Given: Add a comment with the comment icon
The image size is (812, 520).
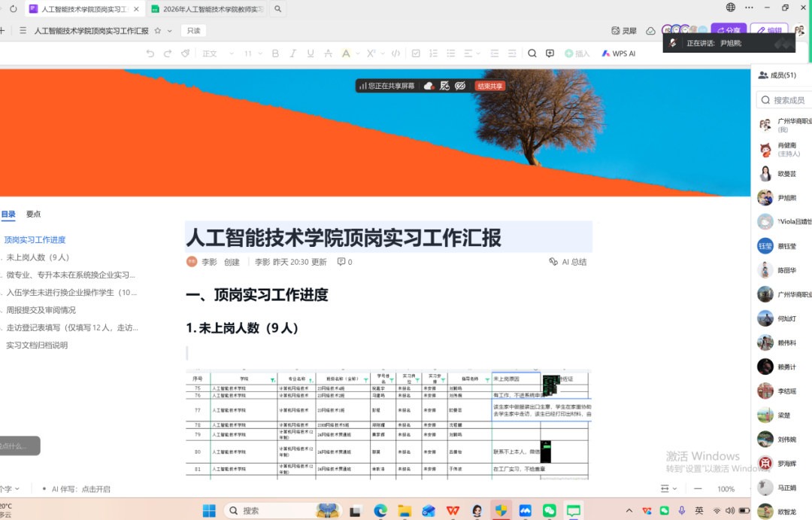Looking at the screenshot, I should [550, 53].
